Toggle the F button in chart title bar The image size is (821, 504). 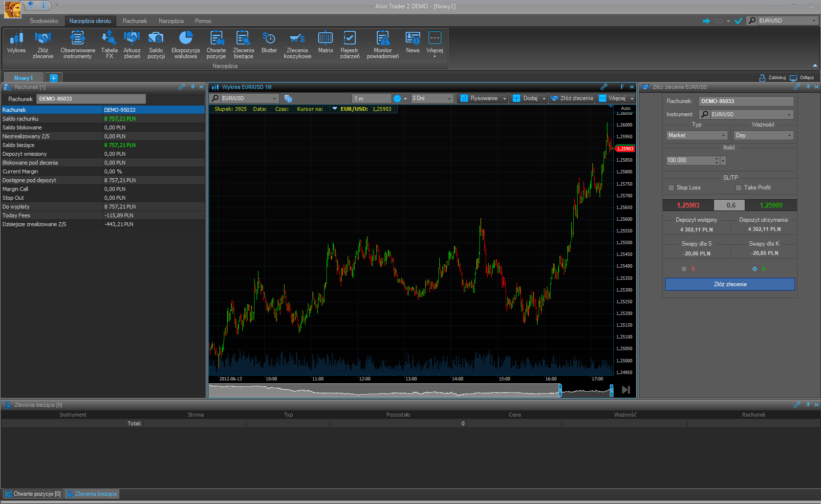click(x=622, y=87)
